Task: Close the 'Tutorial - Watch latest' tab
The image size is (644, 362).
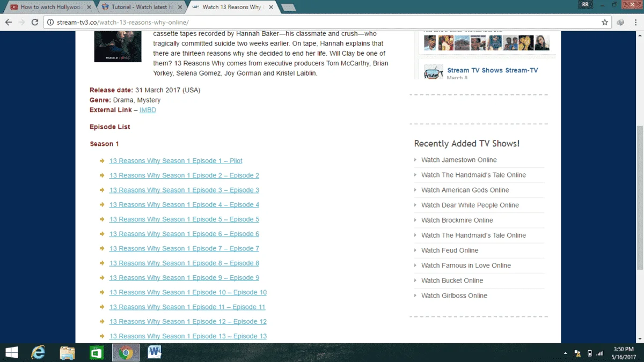Action: click(x=179, y=8)
